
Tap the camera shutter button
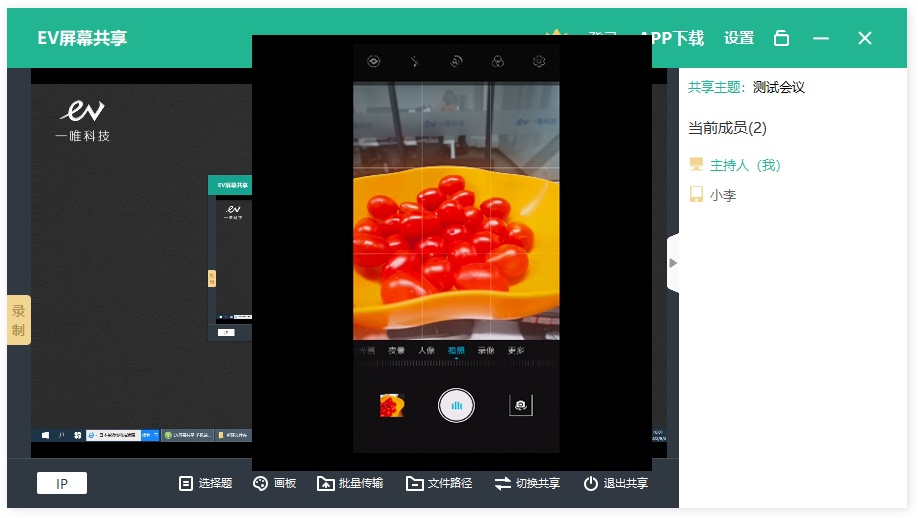pyautogui.click(x=456, y=405)
